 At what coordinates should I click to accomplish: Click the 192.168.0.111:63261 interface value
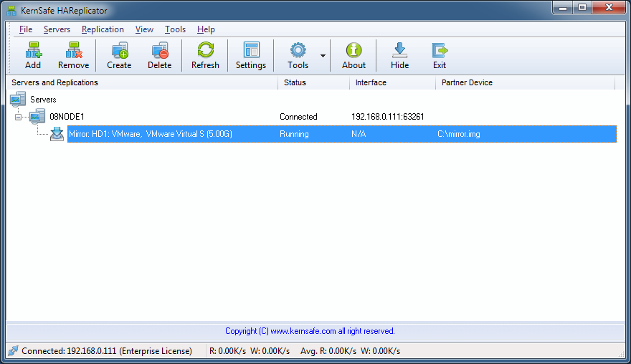(387, 117)
